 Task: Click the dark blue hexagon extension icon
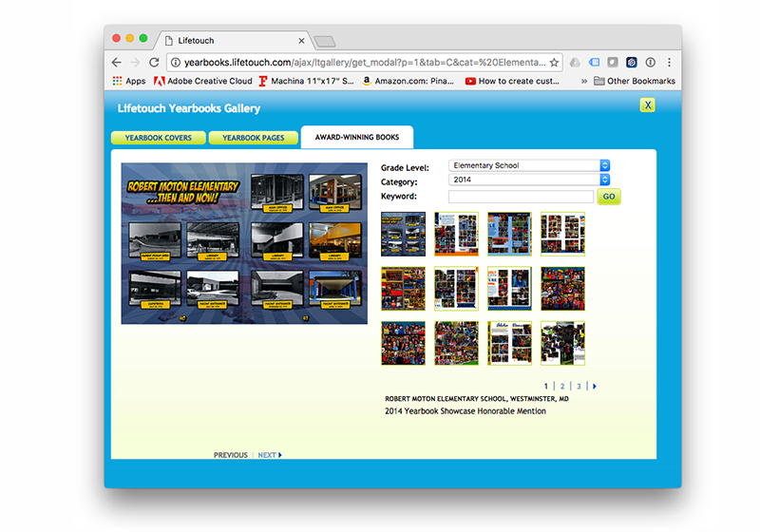[x=631, y=63]
